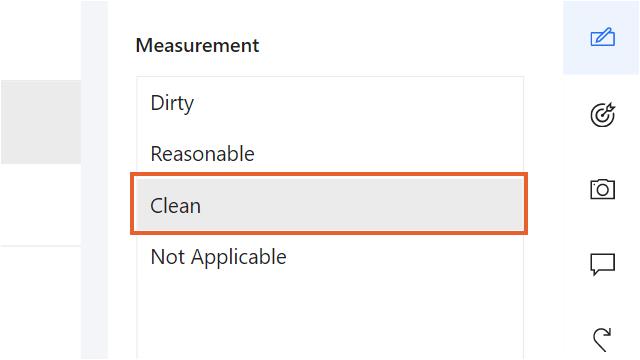Open the camera photo capture icon
Image resolution: width=640 pixels, height=360 pixels.
[x=602, y=189]
